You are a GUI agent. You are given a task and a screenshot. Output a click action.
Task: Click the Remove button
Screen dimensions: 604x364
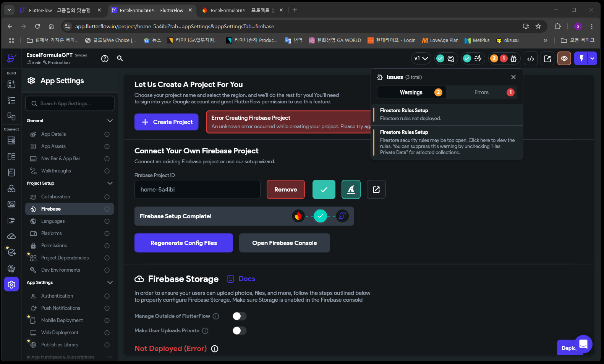[286, 190]
